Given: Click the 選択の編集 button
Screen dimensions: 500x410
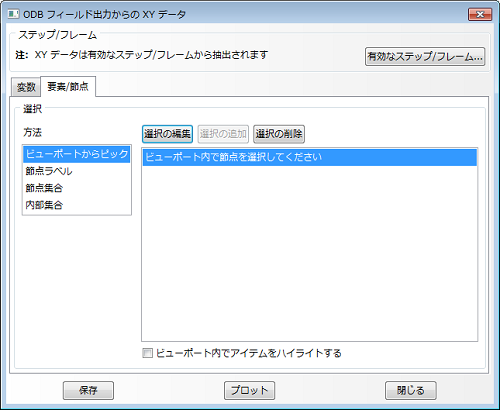Looking at the screenshot, I should tap(167, 134).
